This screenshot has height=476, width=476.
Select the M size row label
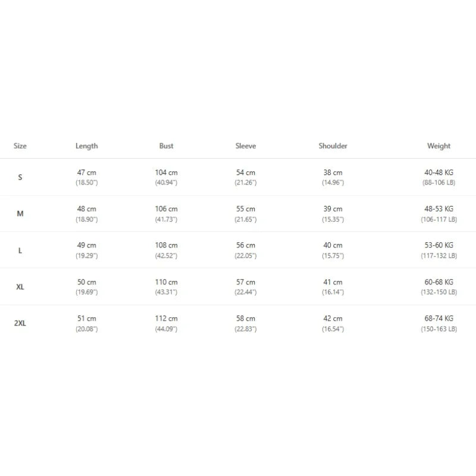tap(20, 214)
